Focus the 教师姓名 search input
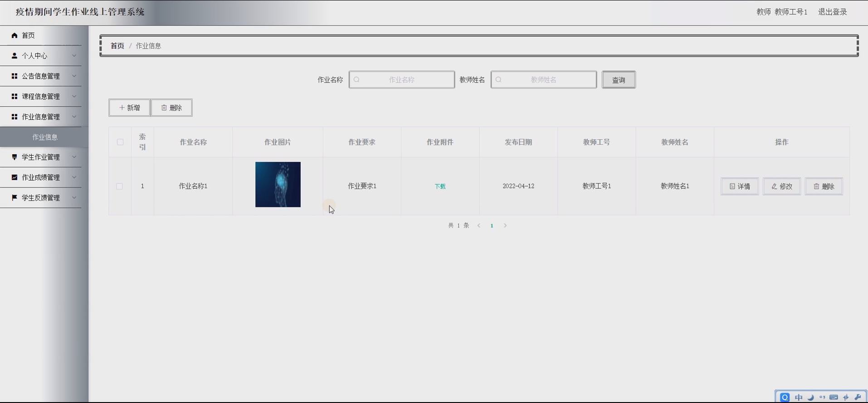 point(544,79)
